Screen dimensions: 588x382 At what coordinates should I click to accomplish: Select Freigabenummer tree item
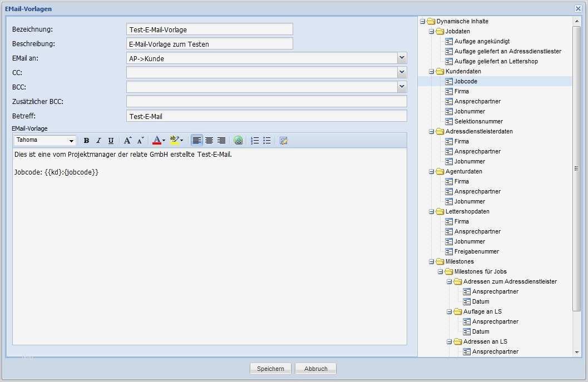[477, 251]
